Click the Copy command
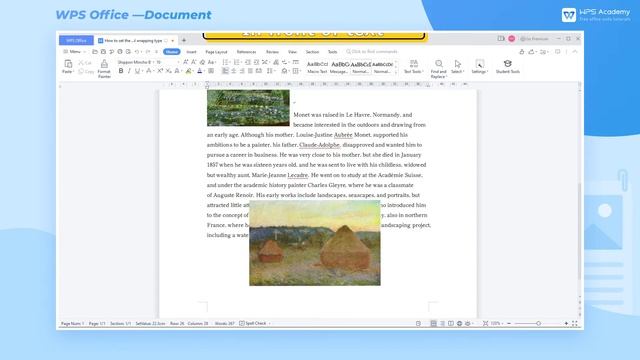 pos(86,71)
